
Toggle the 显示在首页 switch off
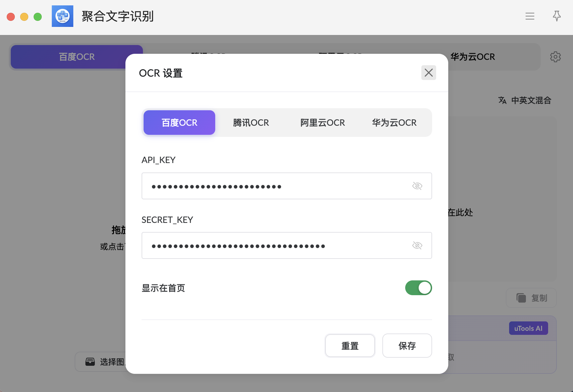pyautogui.click(x=418, y=288)
